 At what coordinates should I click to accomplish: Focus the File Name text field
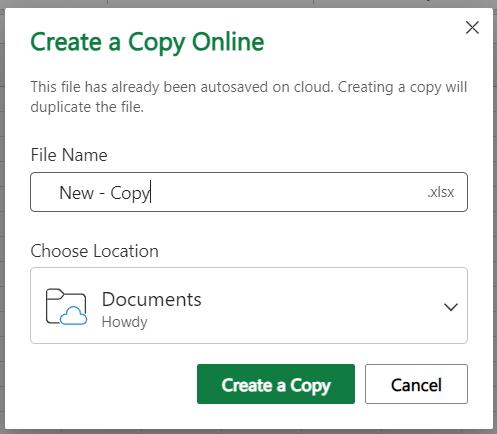(249, 192)
